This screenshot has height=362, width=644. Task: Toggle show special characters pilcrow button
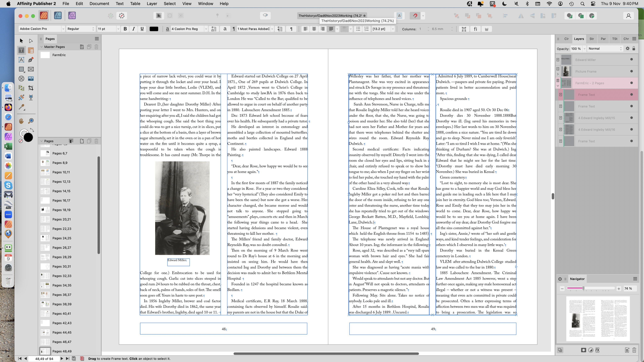click(291, 29)
